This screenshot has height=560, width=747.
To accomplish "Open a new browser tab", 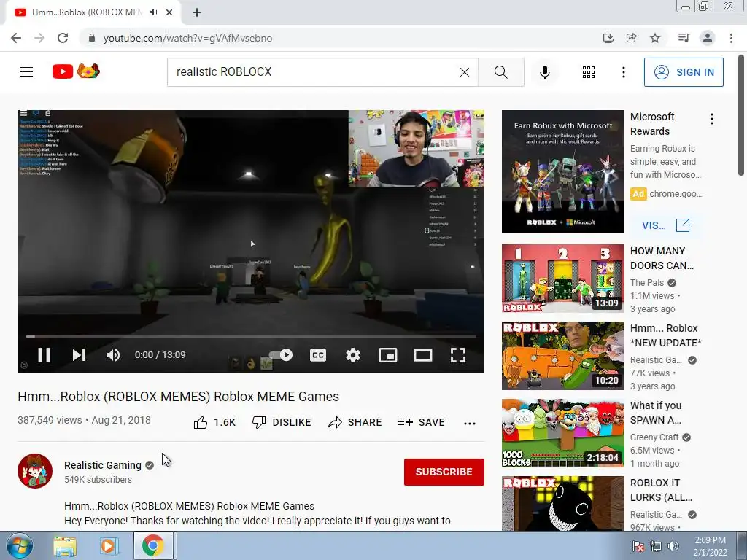I will click(197, 12).
